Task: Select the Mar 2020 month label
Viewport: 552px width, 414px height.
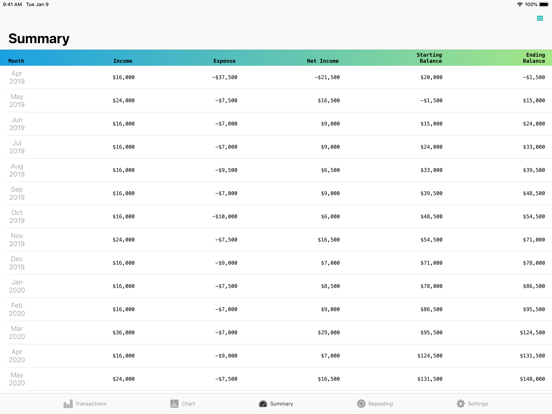Action: [x=17, y=333]
